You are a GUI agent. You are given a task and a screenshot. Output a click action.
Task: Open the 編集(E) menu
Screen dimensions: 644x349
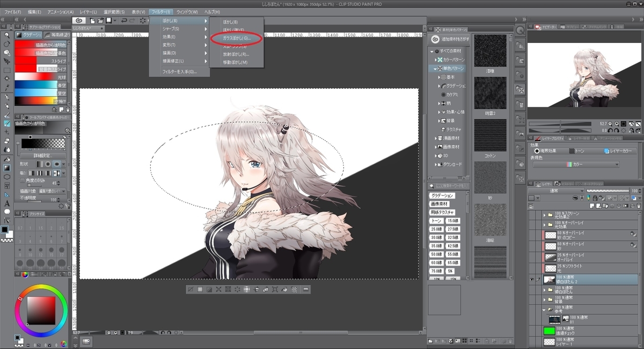click(x=34, y=11)
